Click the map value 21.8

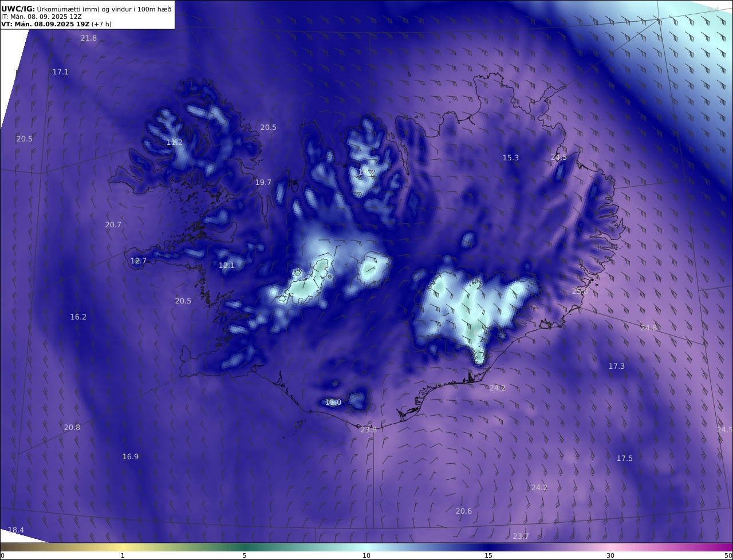[x=89, y=38]
